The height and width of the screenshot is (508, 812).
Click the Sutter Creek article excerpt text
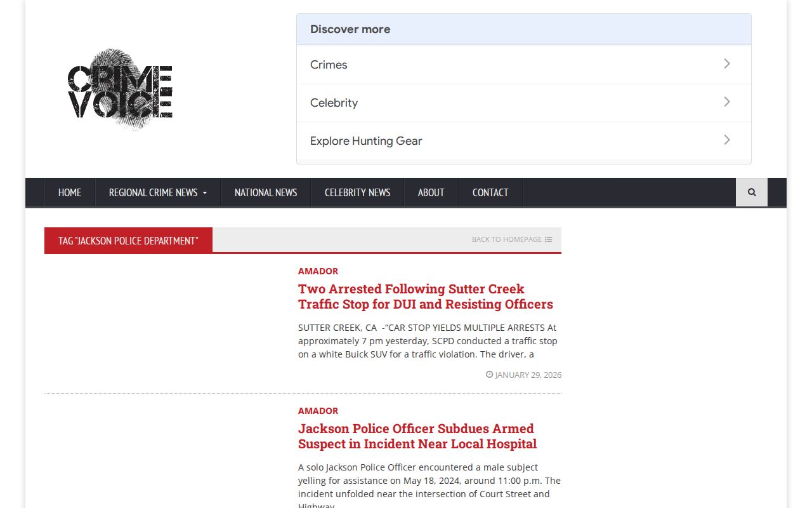(428, 341)
